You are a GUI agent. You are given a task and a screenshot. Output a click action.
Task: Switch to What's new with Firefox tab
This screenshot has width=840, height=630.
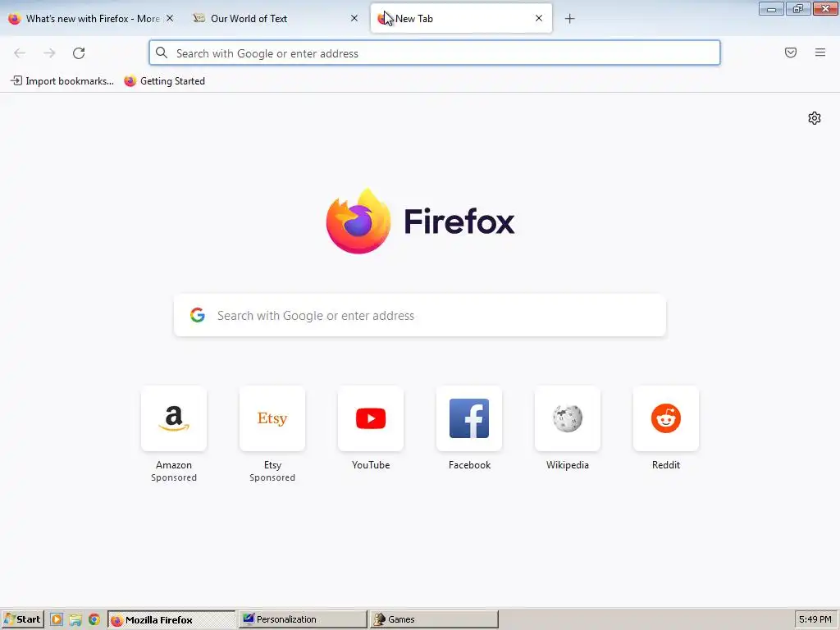(x=91, y=18)
